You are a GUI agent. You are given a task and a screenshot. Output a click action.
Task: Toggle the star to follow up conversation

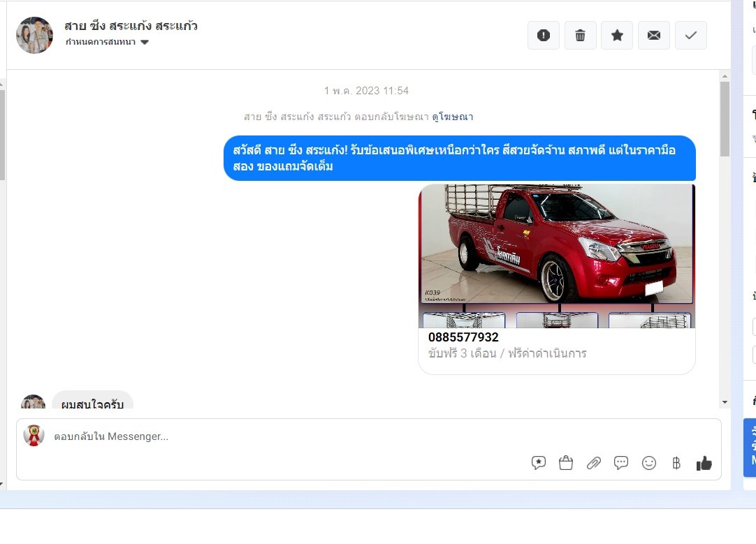[617, 36]
